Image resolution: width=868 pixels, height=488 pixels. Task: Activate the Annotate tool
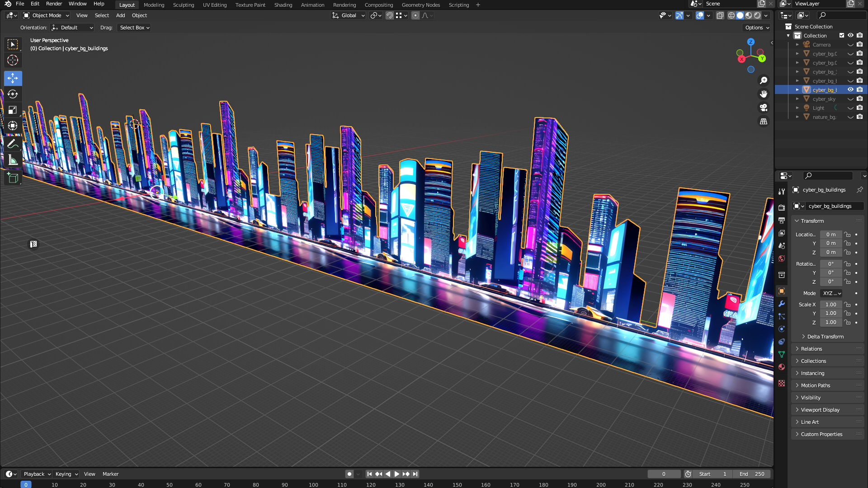click(13, 144)
